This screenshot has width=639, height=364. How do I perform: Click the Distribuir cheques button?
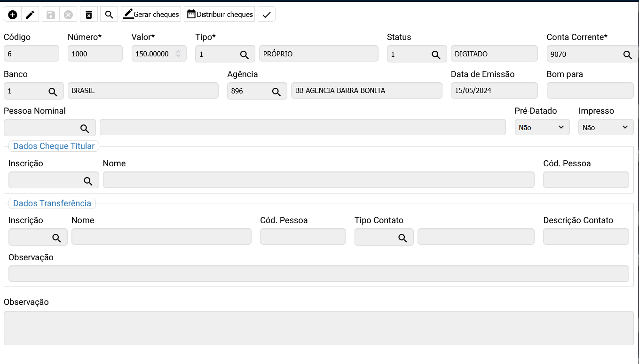tap(220, 15)
